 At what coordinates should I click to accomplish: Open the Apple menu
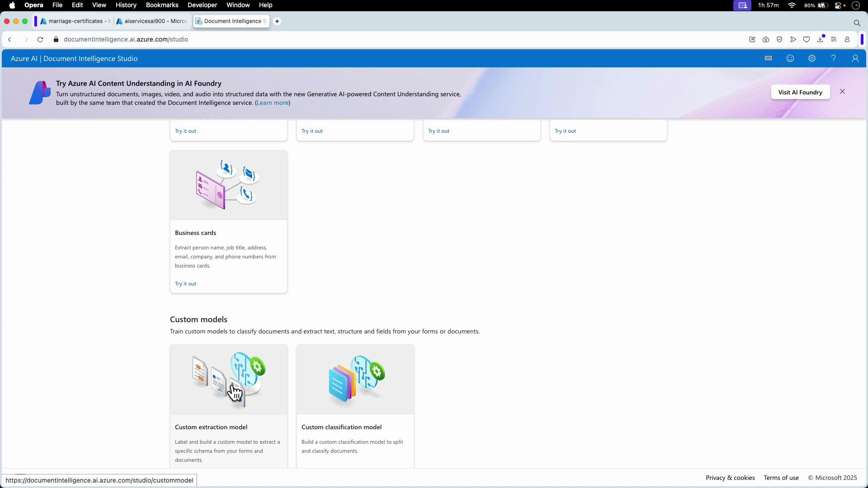click(x=12, y=5)
